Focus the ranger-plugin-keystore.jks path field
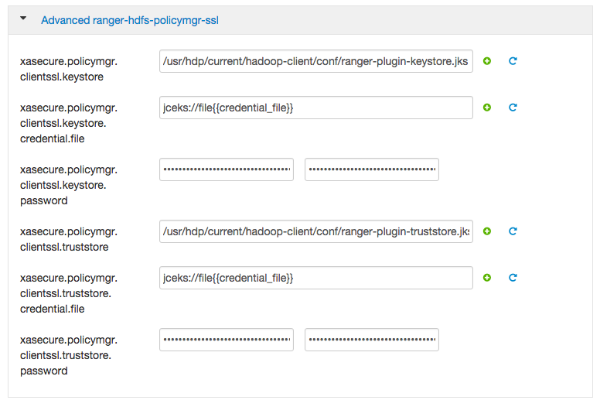This screenshot has height=407, width=600. click(x=315, y=61)
